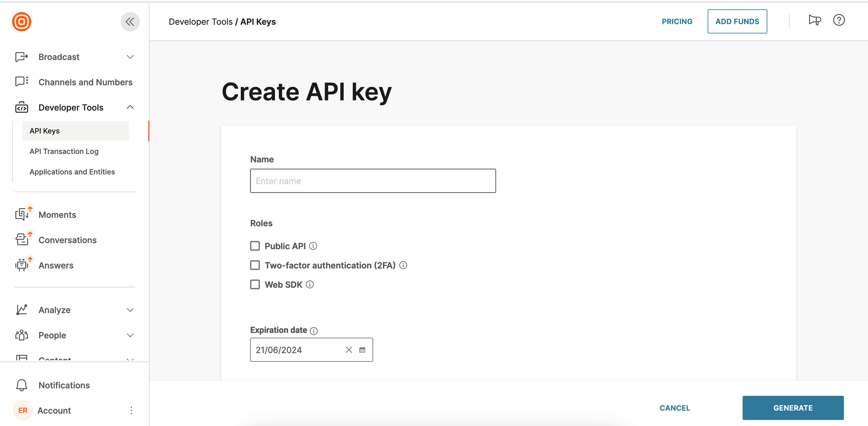Select the Conversations sidebar icon
The width and height of the screenshot is (868, 426).
click(21, 239)
